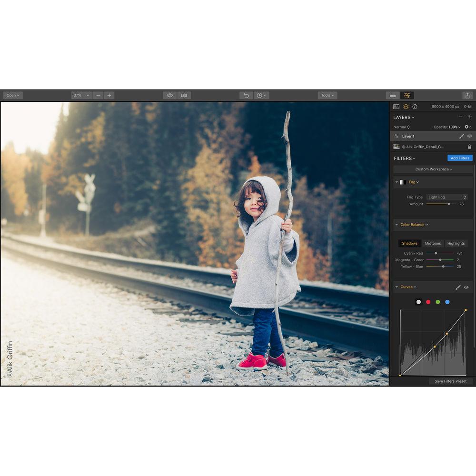476x476 pixels.
Task: Collapse the Color Balance filter
Action: point(396,225)
